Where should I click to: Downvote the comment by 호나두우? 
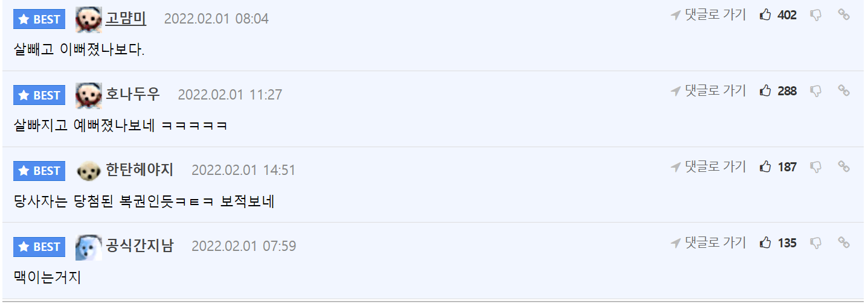pos(815,91)
